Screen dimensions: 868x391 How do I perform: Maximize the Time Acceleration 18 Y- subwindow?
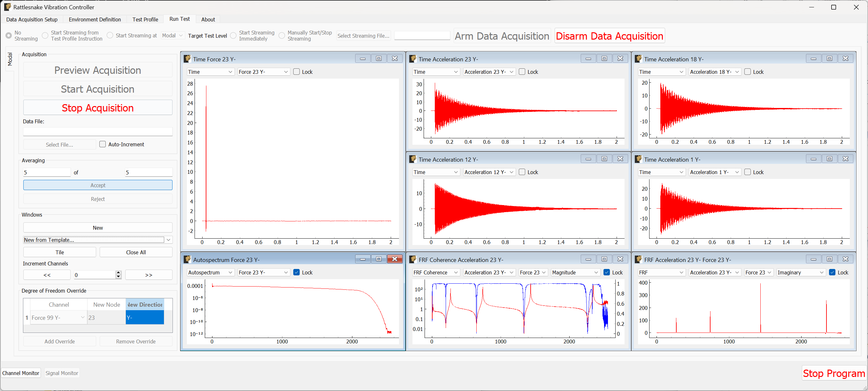pyautogui.click(x=829, y=59)
